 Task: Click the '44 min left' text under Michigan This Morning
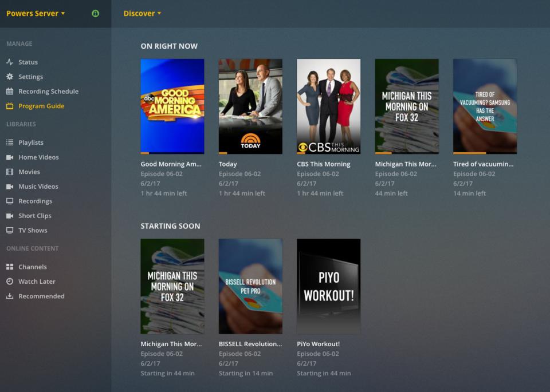point(391,193)
